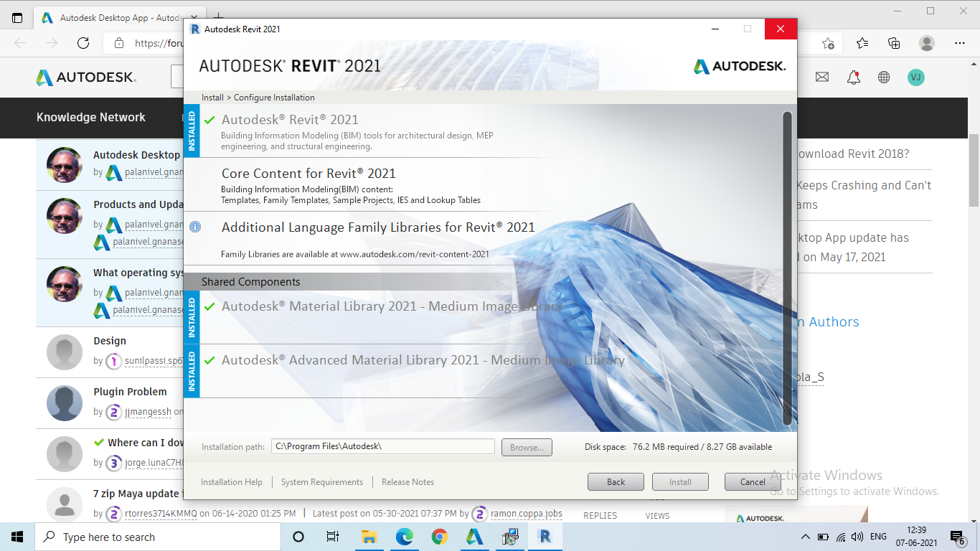Viewport: 980px width, 551px height.
Task: Open the sunilpassi user profile link
Action: pos(154,362)
